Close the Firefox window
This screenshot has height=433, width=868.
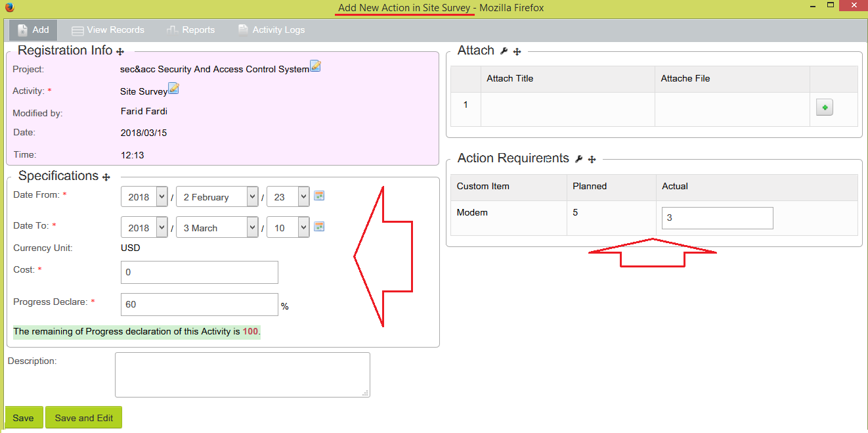point(854,5)
